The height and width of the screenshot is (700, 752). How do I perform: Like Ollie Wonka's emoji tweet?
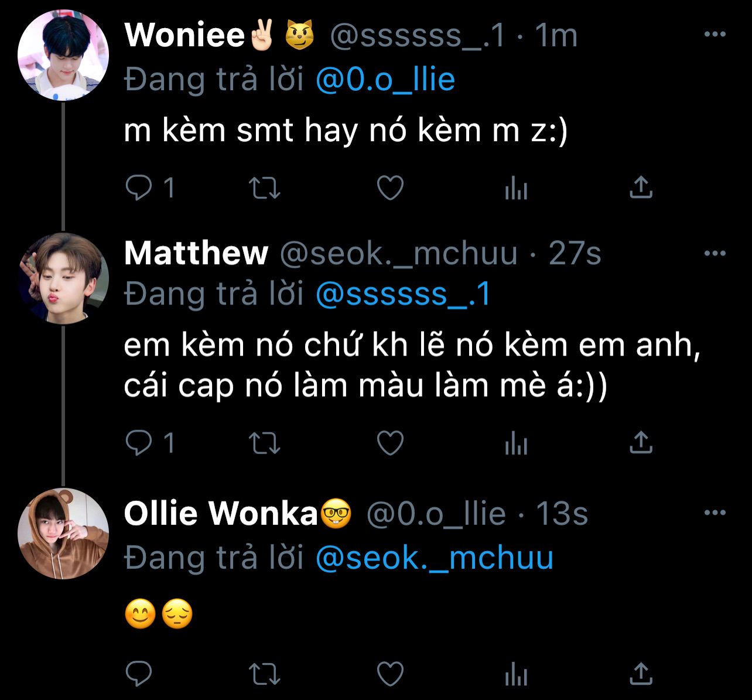[390, 673]
